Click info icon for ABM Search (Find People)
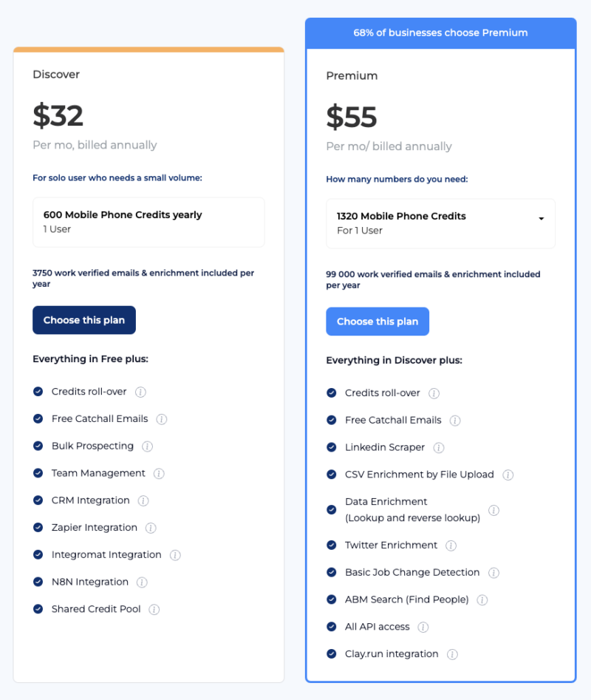 point(482,600)
